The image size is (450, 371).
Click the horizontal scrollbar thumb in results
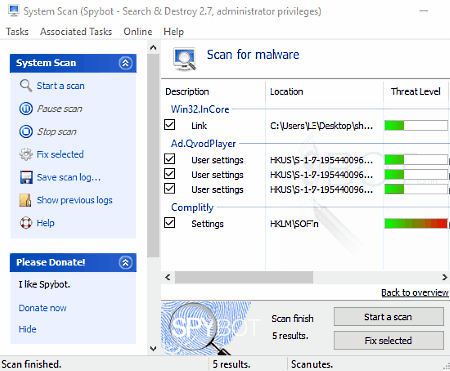[244, 277]
